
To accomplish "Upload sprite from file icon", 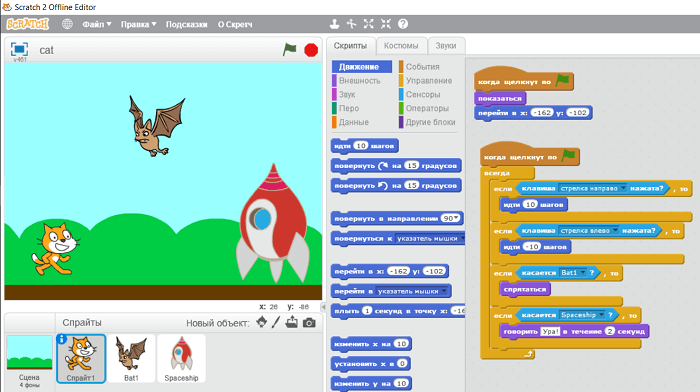I will [292, 322].
